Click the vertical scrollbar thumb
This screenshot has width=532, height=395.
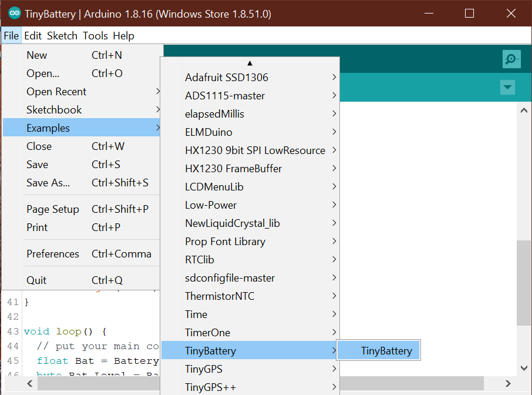point(524,283)
